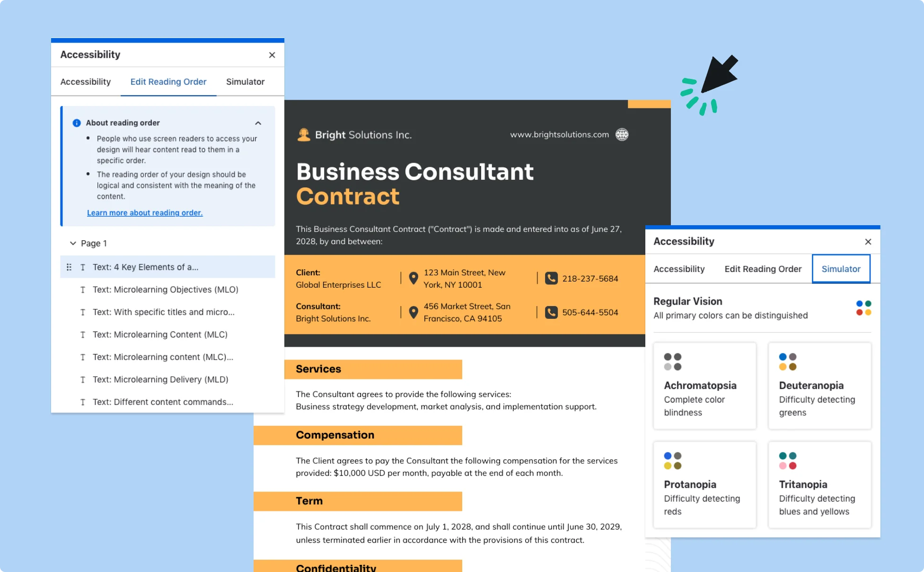Click Learn more about reading order link

145,212
